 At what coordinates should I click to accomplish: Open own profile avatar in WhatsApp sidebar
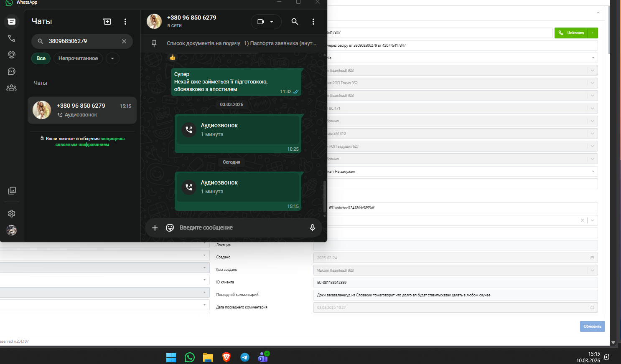click(x=12, y=230)
